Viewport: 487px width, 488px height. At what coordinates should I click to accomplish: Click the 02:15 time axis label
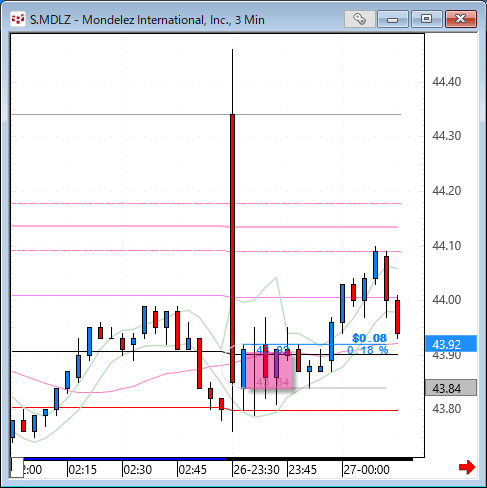pos(82,470)
